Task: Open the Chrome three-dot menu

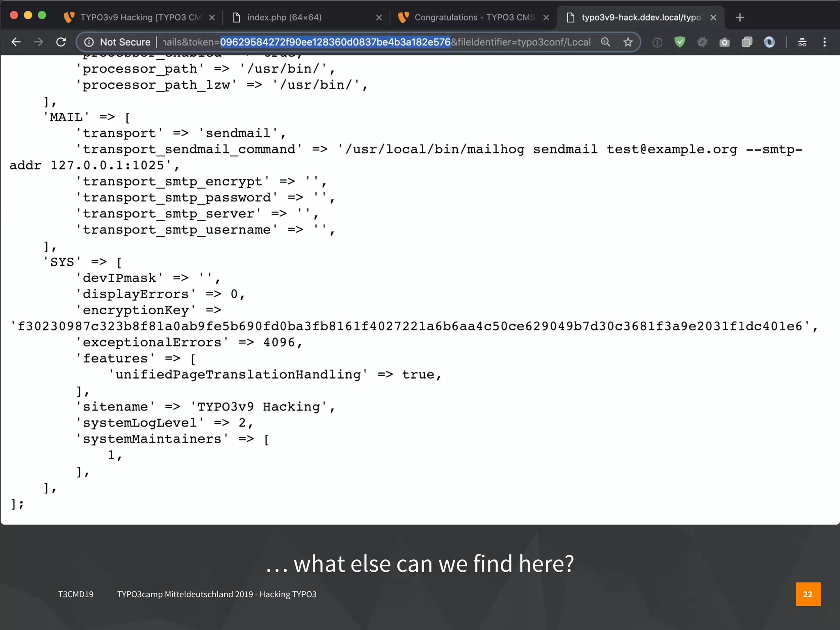Action: [x=824, y=42]
